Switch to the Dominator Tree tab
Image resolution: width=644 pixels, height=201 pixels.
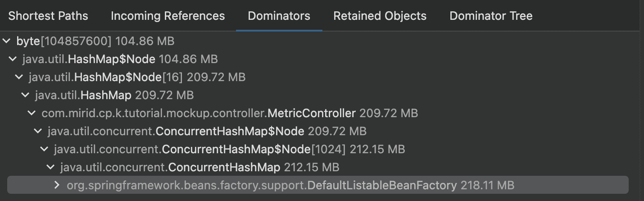point(491,16)
